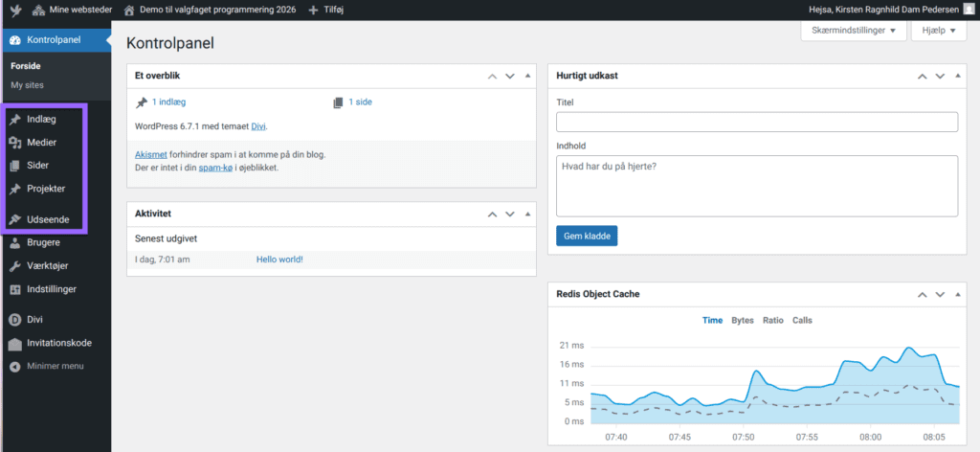Click the home icon for the demo site

tap(129, 10)
